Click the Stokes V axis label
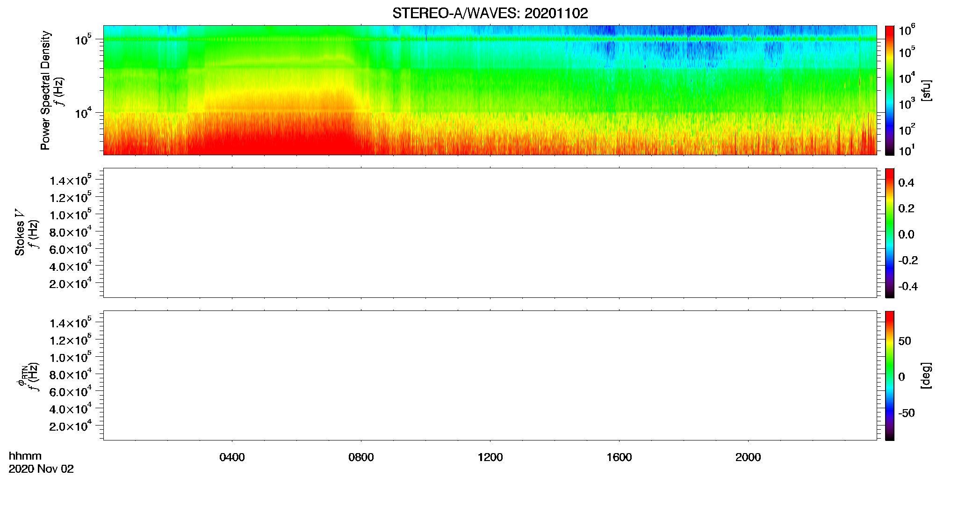 tap(20, 232)
